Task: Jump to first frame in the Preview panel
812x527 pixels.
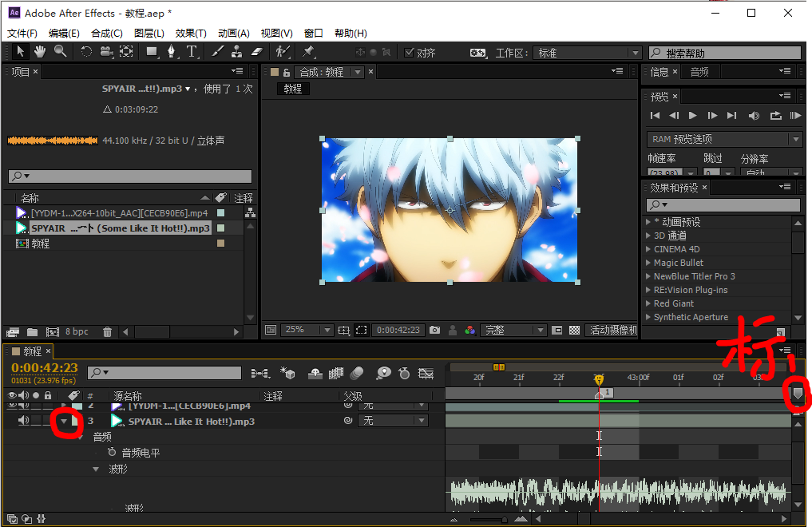Action: click(655, 116)
